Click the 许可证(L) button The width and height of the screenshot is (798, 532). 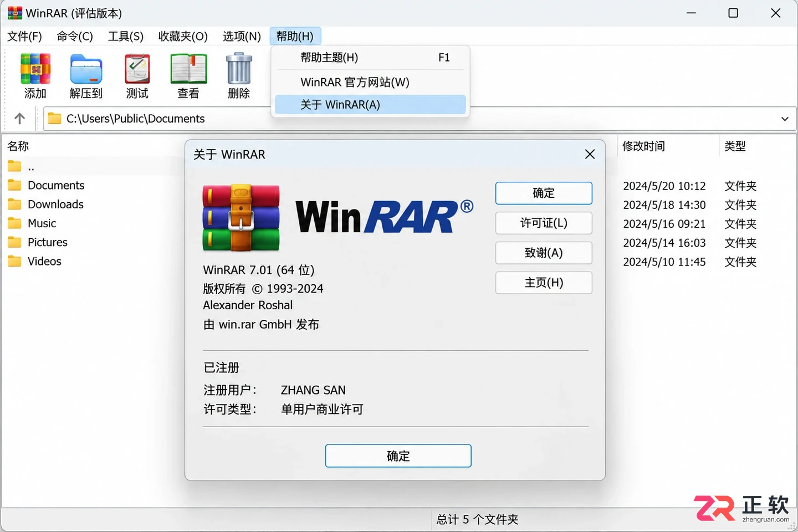point(544,223)
